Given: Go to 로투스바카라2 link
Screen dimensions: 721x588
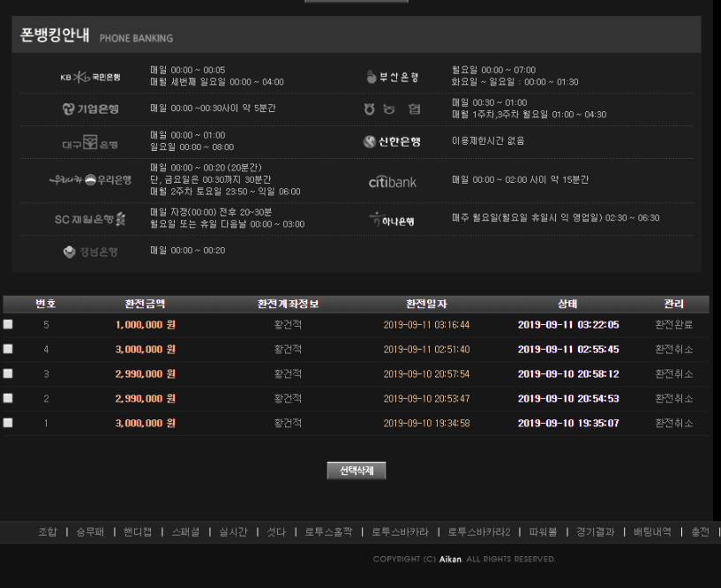Looking at the screenshot, I should (x=479, y=531).
